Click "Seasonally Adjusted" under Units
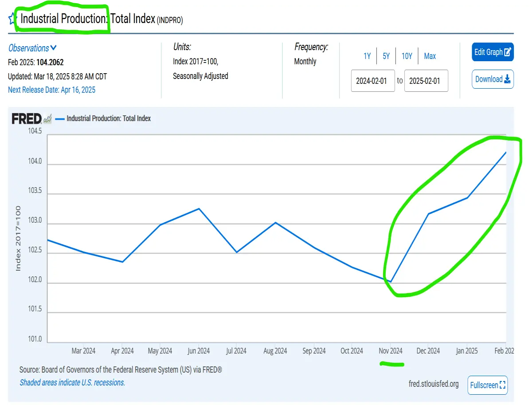 point(200,76)
